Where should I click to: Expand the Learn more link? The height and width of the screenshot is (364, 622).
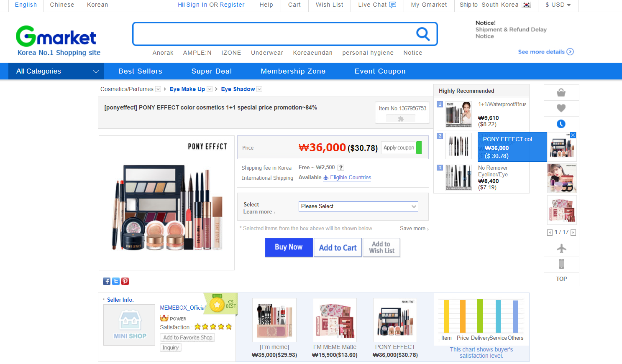coord(259,212)
